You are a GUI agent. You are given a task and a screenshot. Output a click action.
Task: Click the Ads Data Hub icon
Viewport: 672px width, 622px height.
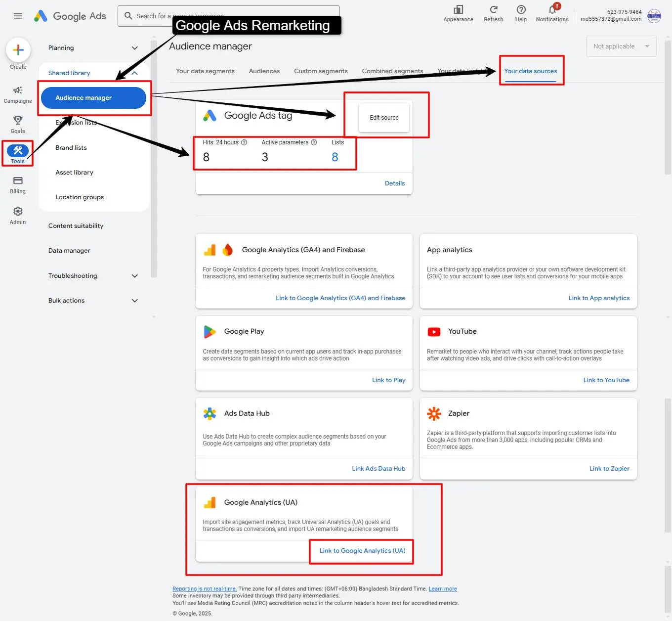click(x=210, y=414)
